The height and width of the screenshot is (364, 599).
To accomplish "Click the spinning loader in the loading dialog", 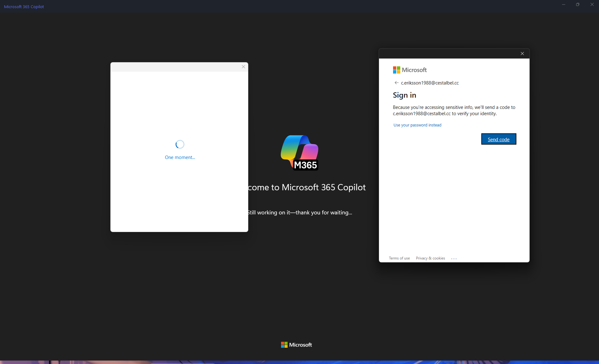I will click(180, 144).
